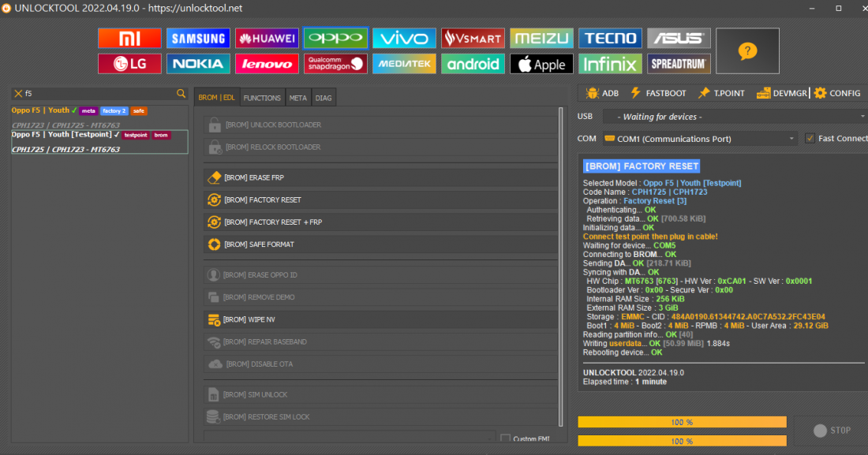868x455 pixels.
Task: Select the Meizu brand logo
Action: coord(541,38)
